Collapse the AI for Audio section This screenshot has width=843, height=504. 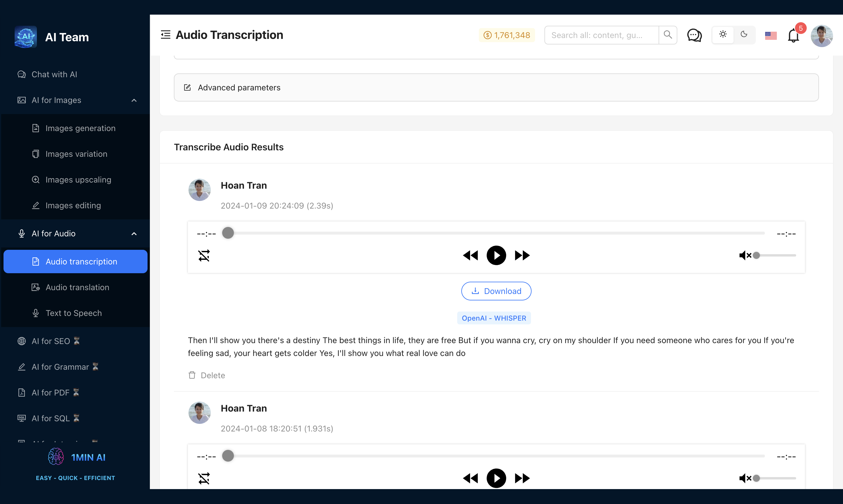(134, 234)
